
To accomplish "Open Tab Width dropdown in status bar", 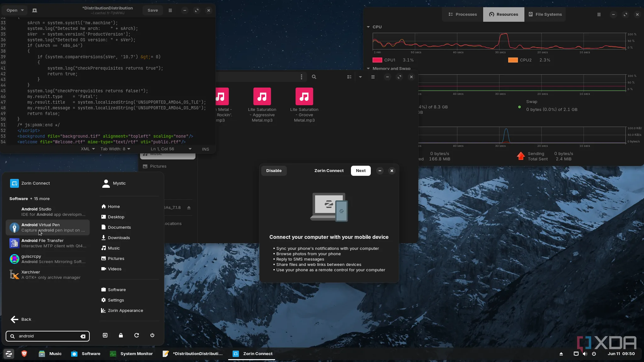I will 115,149.
